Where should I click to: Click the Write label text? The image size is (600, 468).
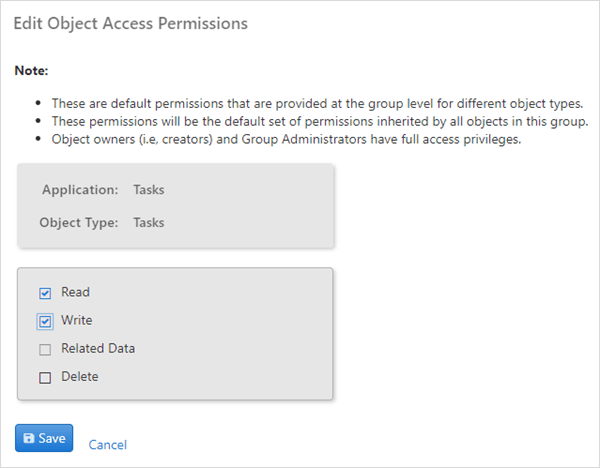pos(77,320)
